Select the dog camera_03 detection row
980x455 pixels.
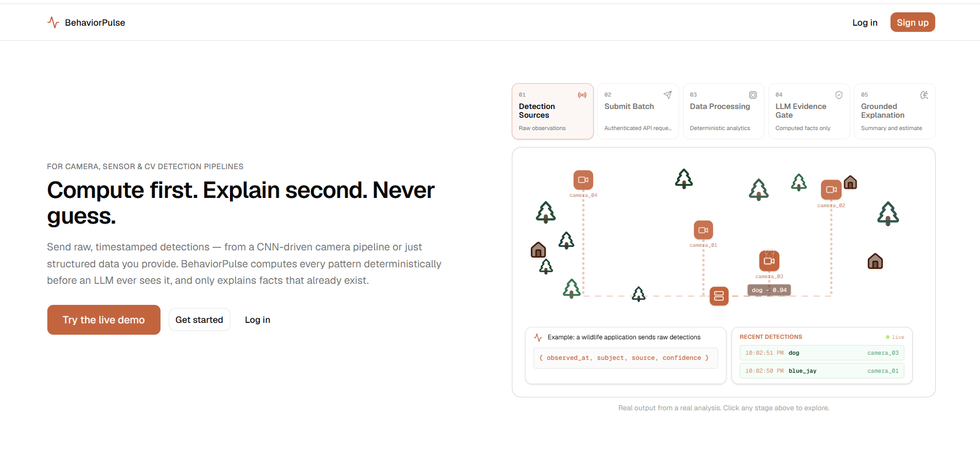click(822, 353)
